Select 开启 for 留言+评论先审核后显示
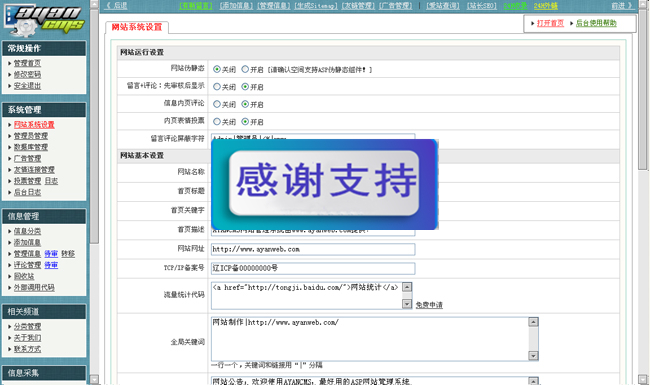650x385 pixels. pyautogui.click(x=245, y=87)
